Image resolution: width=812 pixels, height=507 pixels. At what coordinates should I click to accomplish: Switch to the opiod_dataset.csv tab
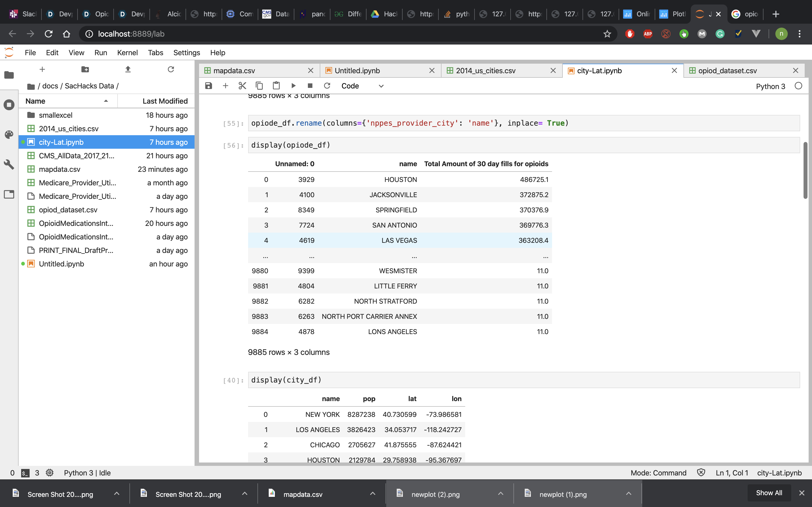pyautogui.click(x=727, y=71)
